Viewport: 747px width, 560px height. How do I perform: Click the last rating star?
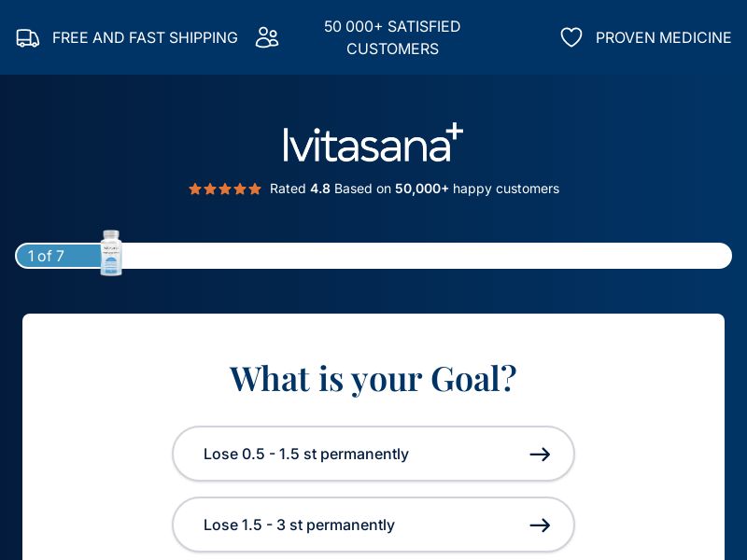click(255, 189)
